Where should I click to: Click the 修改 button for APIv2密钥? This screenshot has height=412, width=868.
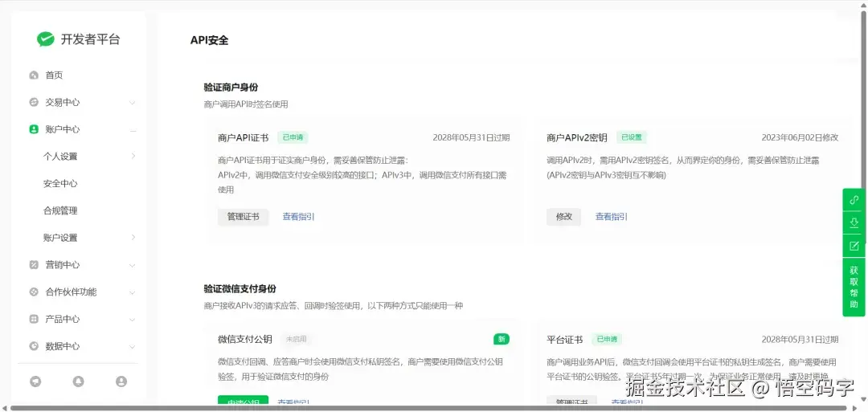[564, 217]
